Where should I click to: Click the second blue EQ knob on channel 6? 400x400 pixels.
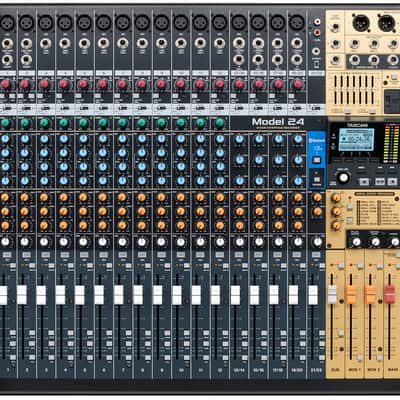pyautogui.click(x=103, y=153)
